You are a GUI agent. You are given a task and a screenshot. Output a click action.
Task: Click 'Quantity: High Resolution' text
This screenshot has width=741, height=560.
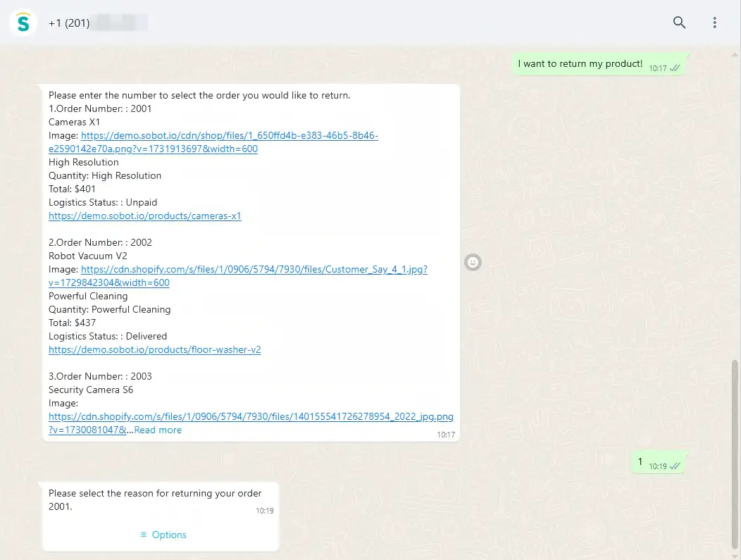tap(105, 176)
